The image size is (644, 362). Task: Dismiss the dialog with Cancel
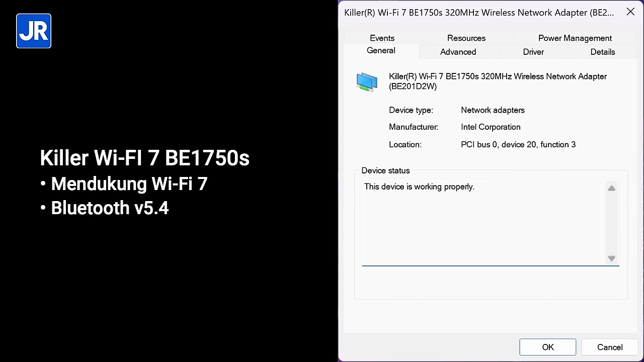click(x=610, y=347)
